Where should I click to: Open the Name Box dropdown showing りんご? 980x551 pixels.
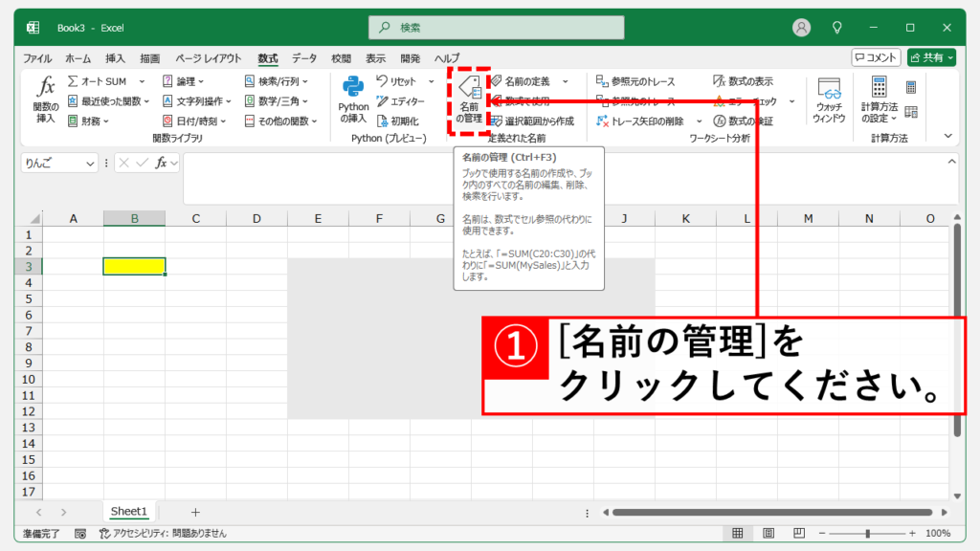(x=91, y=164)
